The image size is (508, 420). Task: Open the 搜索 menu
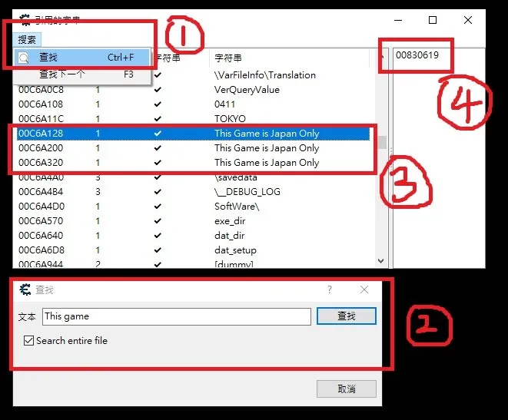[27, 40]
